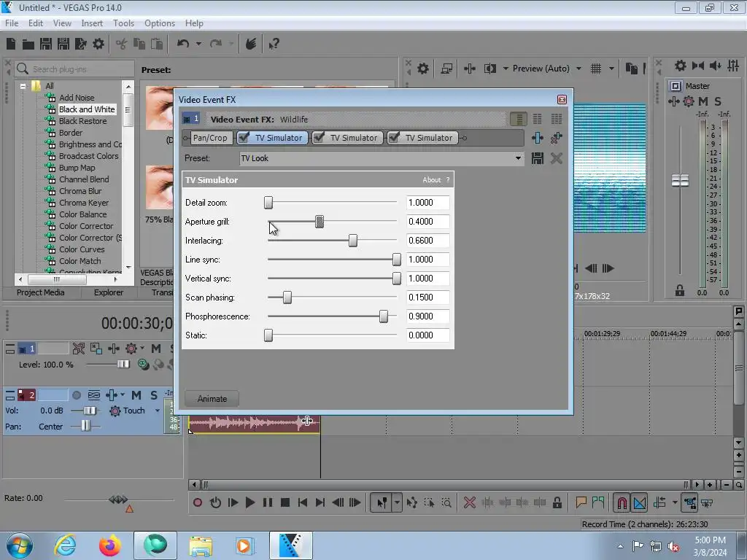
Task: Click the What's This help icon
Action: (274, 44)
